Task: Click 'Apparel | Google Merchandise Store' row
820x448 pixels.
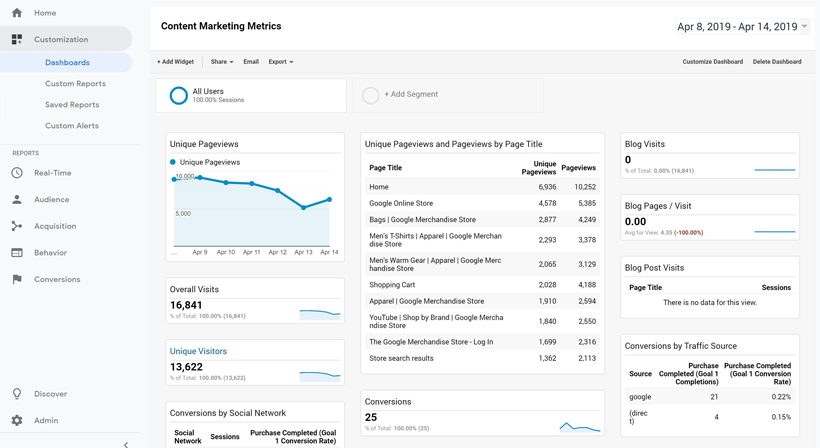Action: [482, 301]
